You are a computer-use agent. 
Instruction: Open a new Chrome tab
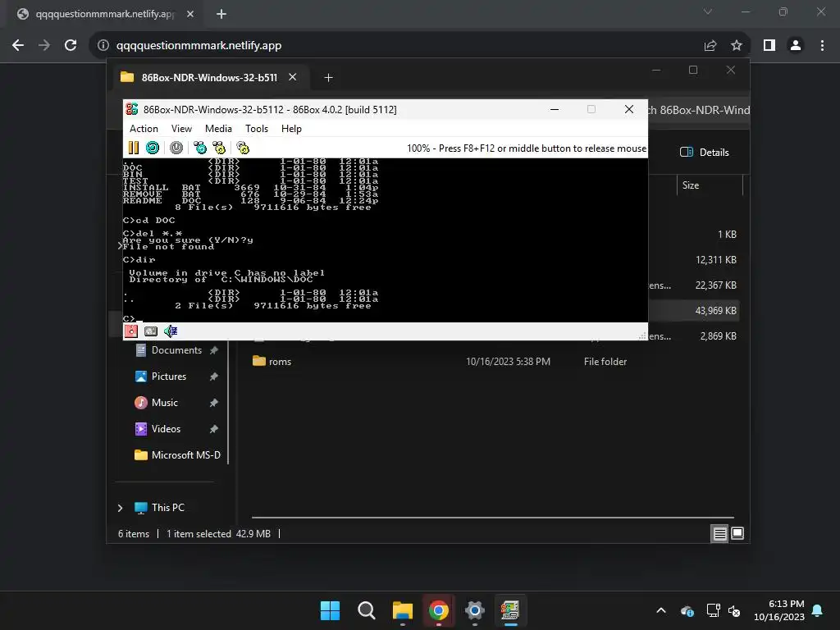coord(221,14)
